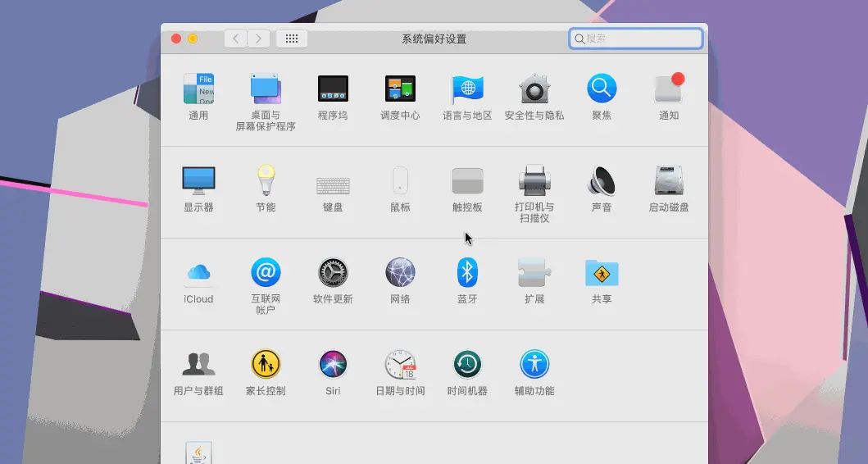Open the Java preference pane icon
This screenshot has width=868, height=464.
coord(198,453)
